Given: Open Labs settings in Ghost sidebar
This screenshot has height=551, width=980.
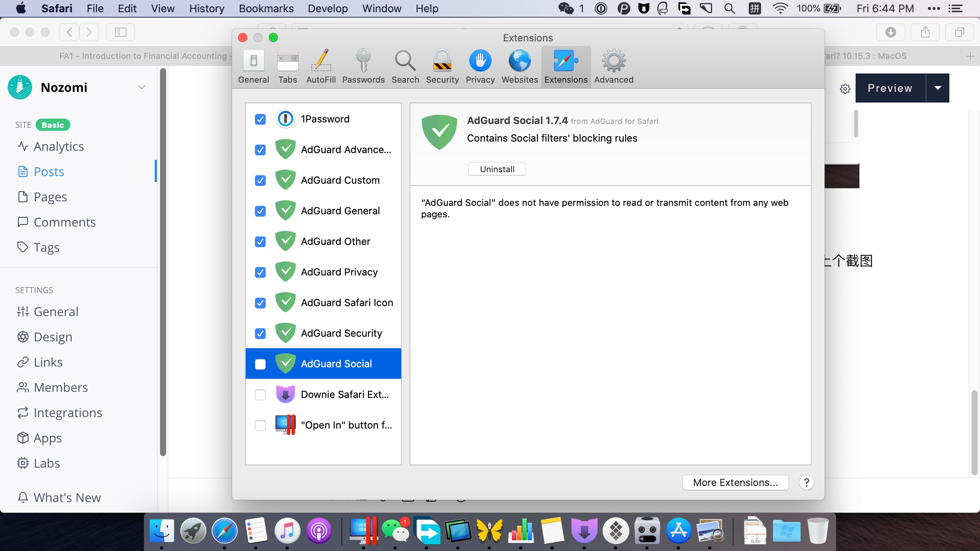Looking at the screenshot, I should click(x=38, y=463).
